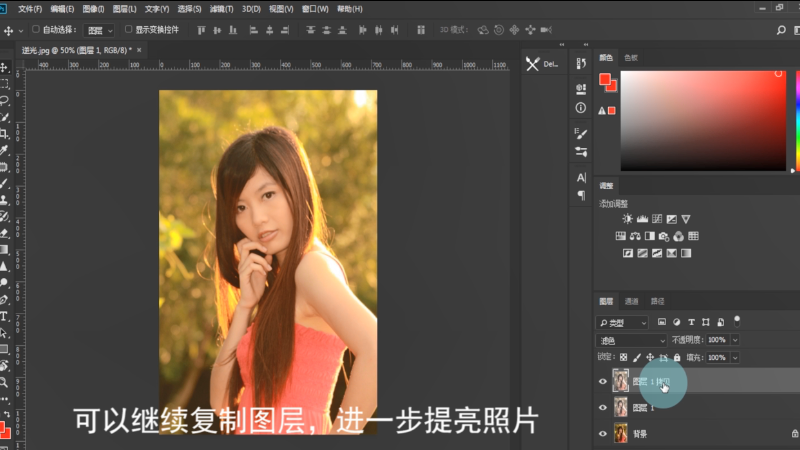Screen dimensions: 800x450
Task: Hide the 图层 1 layer
Action: (x=603, y=408)
